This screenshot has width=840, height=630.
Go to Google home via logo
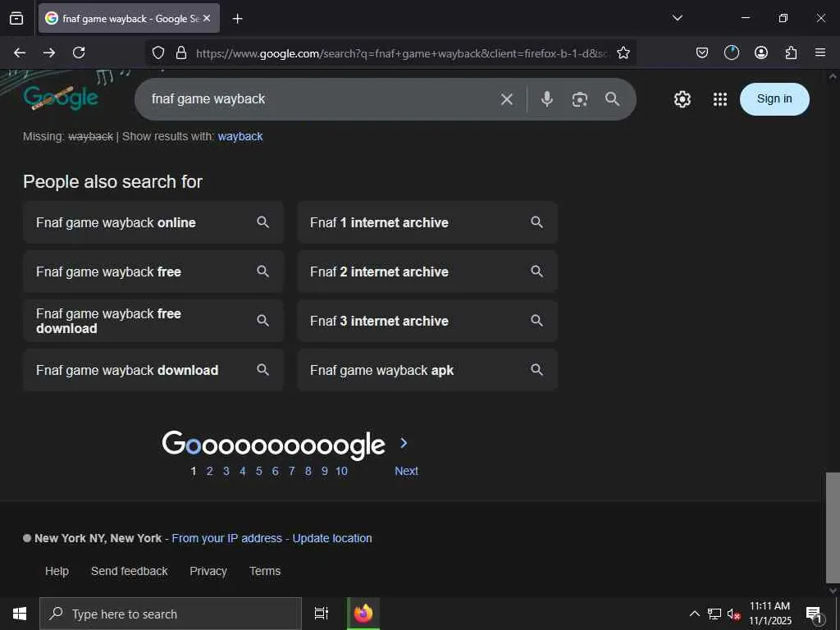pyautogui.click(x=61, y=98)
